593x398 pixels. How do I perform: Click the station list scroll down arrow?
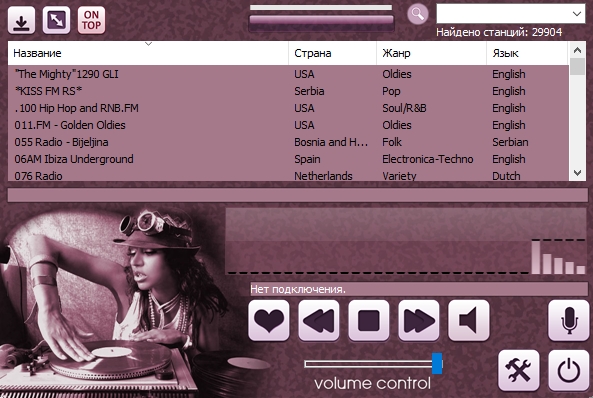pos(577,173)
